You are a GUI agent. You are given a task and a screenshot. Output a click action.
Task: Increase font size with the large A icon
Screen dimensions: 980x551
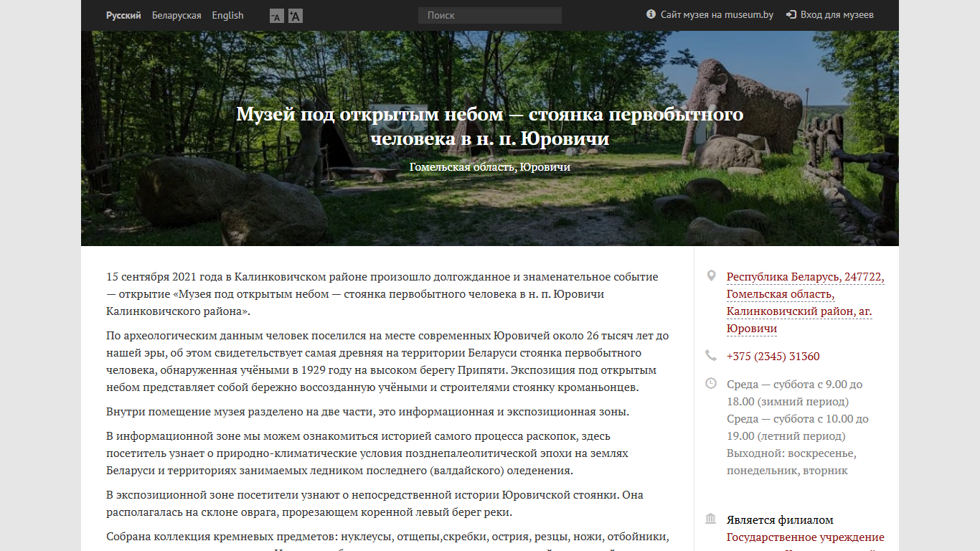coord(296,16)
